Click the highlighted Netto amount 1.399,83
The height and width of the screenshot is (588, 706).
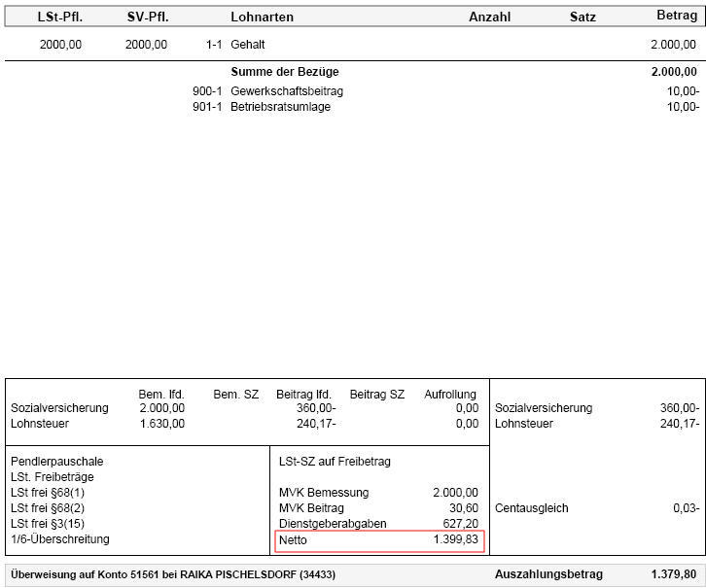tap(455, 539)
